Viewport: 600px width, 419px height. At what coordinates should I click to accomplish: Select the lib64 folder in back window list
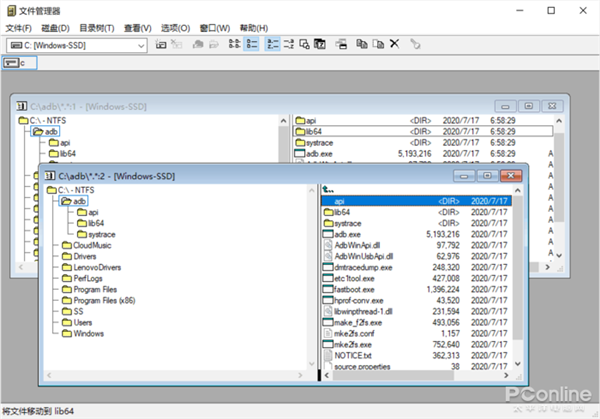(x=313, y=131)
